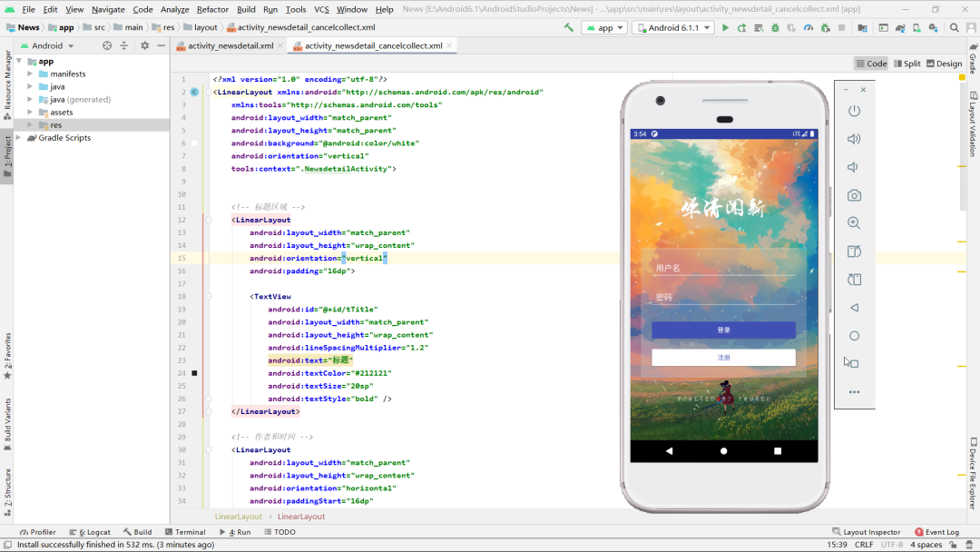Expand Gradle Scripts node

click(x=19, y=137)
